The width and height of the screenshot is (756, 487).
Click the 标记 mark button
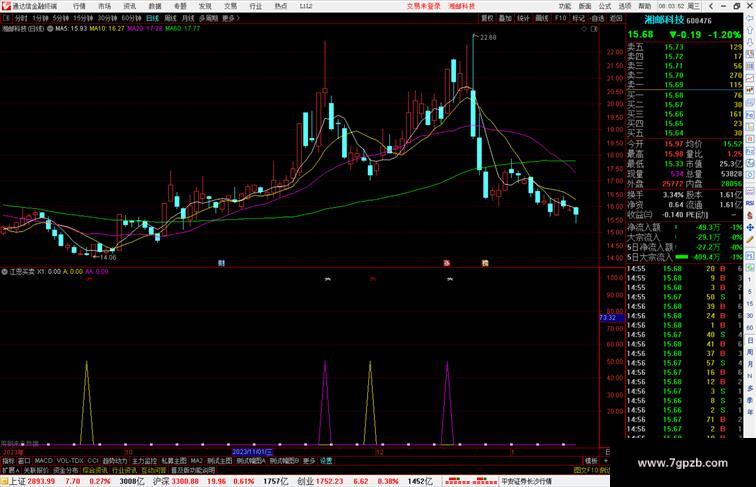click(578, 18)
